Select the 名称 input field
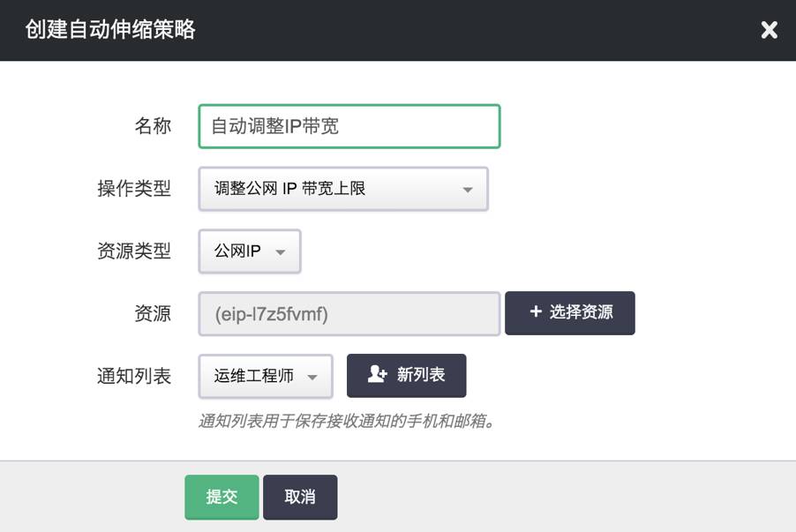This screenshot has width=796, height=532. (349, 125)
